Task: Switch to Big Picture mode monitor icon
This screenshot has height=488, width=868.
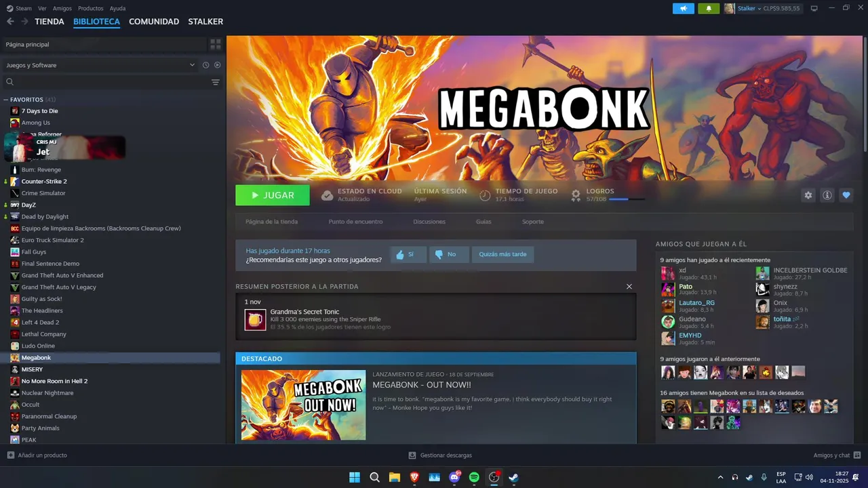Action: (x=814, y=8)
